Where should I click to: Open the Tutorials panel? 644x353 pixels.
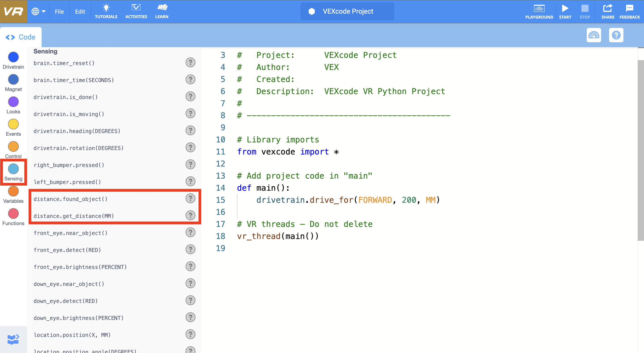pyautogui.click(x=106, y=11)
